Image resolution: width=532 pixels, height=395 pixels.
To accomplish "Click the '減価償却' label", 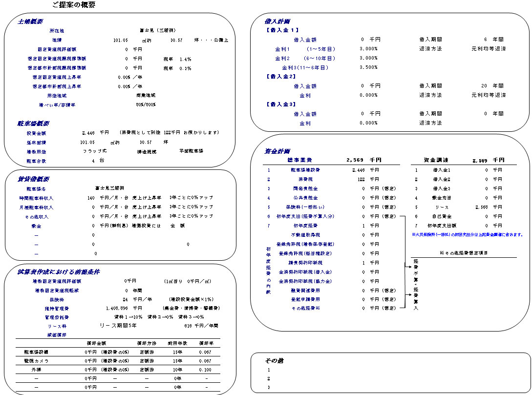I will coord(57,335).
